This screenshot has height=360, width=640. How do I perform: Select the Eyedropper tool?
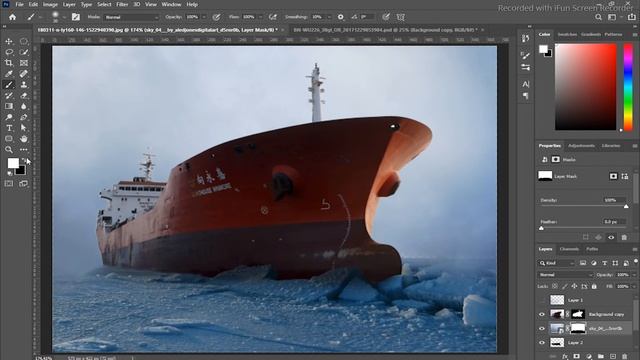tap(9, 74)
